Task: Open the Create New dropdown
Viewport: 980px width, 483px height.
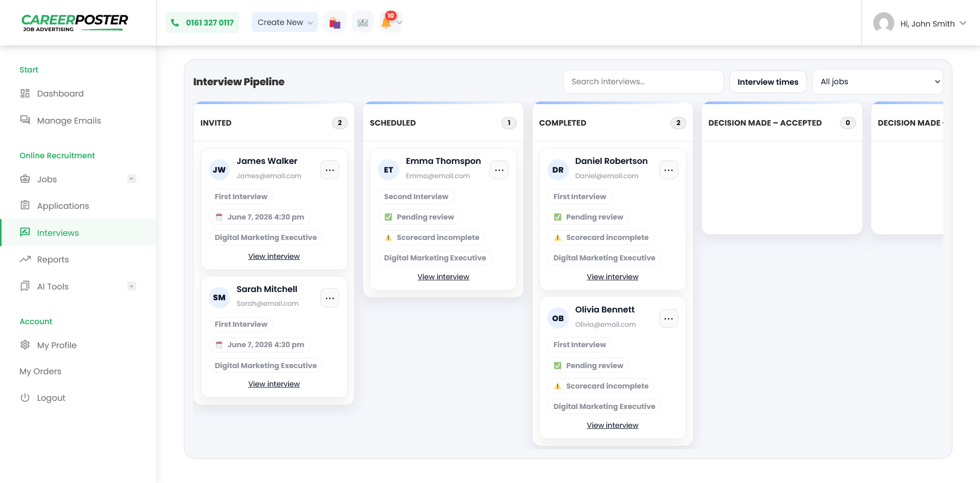Action: tap(285, 22)
